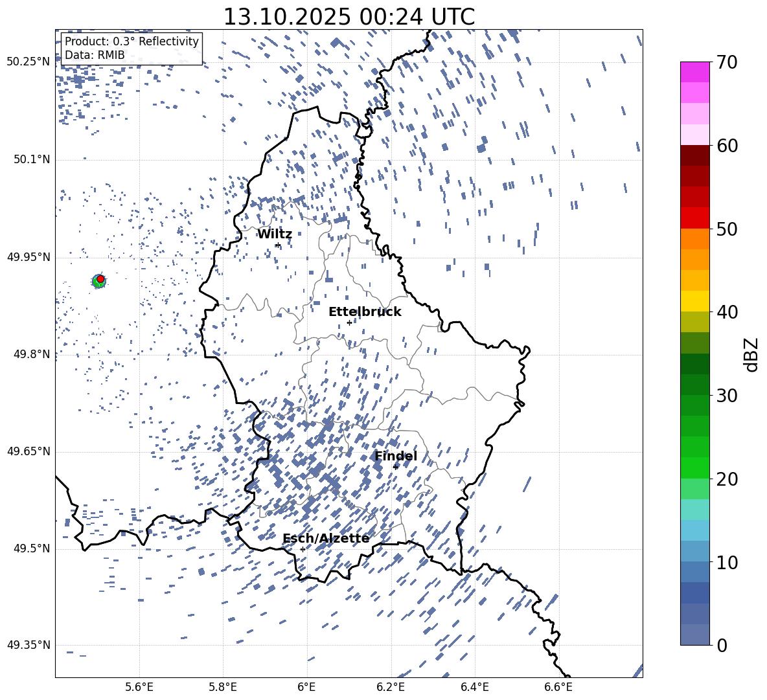The image size is (767, 700).
Task: Click the 50.25°N latitude tick label
Action: [x=29, y=62]
